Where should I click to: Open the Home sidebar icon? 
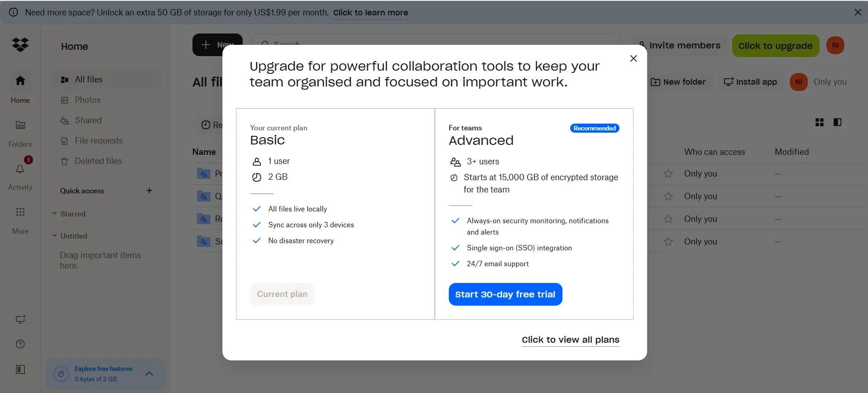[x=20, y=81]
